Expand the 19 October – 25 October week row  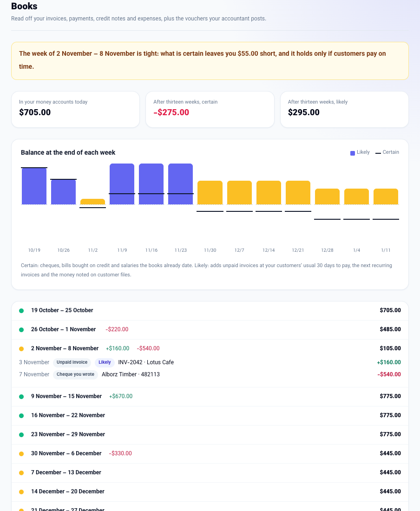[210, 311]
